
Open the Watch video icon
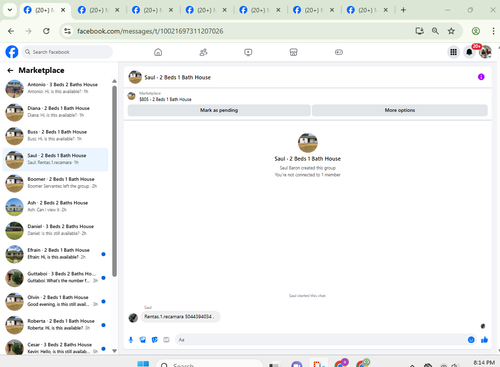(x=248, y=52)
